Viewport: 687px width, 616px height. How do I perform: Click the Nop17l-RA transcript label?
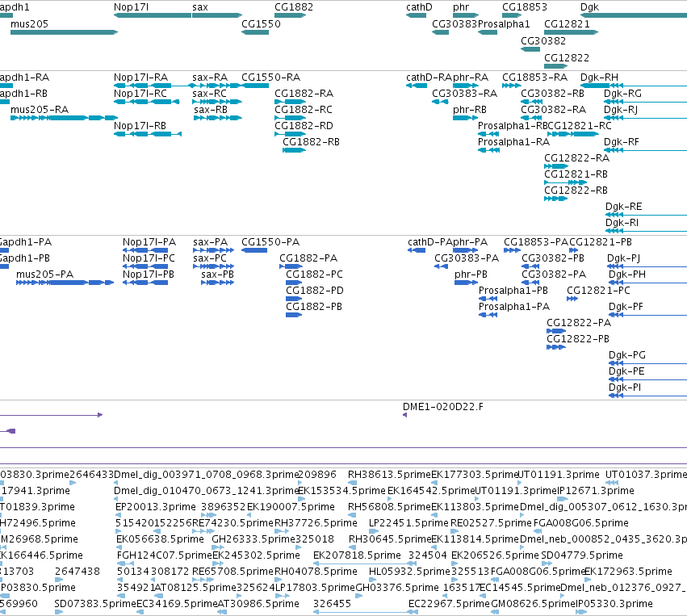coord(140,78)
